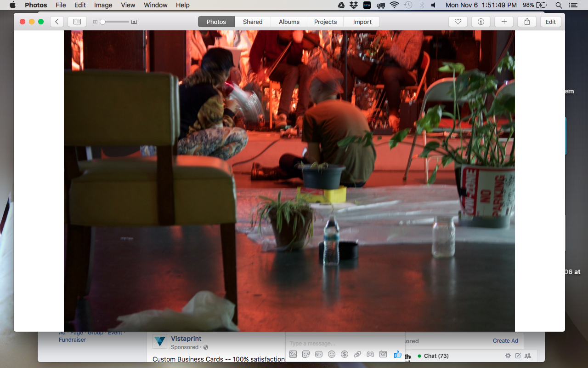Mark photo as favorite with heart button

click(458, 22)
